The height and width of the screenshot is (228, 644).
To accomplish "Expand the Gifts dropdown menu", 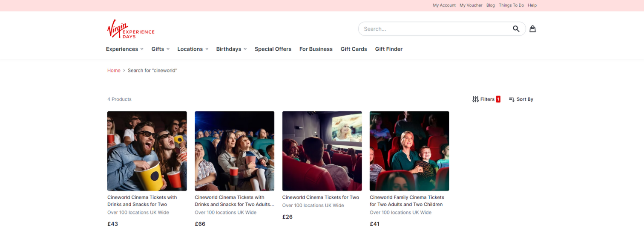I will coord(160,49).
